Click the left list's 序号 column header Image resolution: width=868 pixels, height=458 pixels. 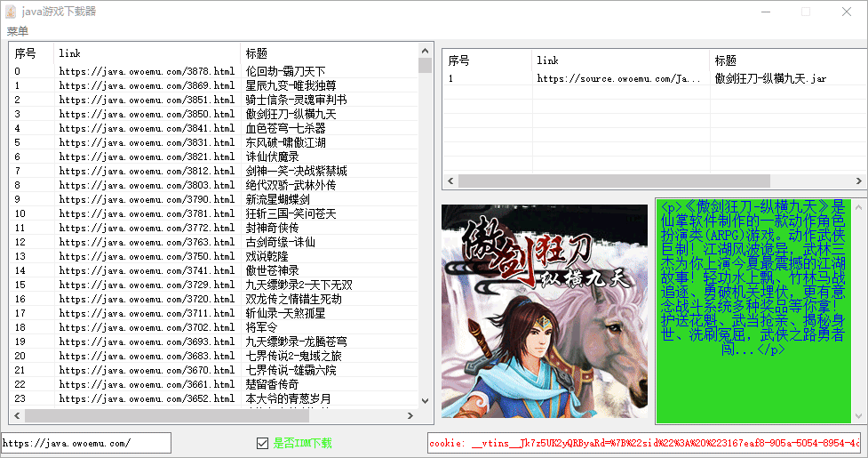point(32,53)
